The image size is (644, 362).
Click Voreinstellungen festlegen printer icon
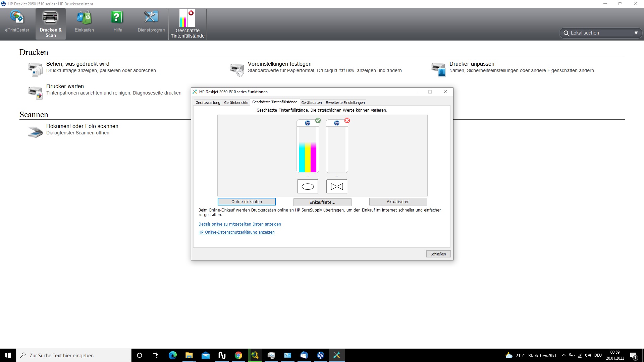[237, 70]
